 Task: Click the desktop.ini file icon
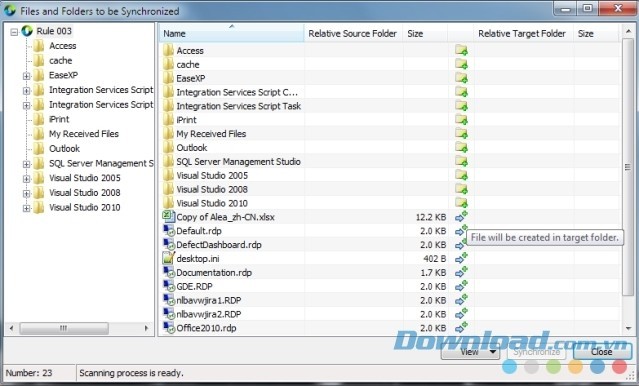[168, 258]
